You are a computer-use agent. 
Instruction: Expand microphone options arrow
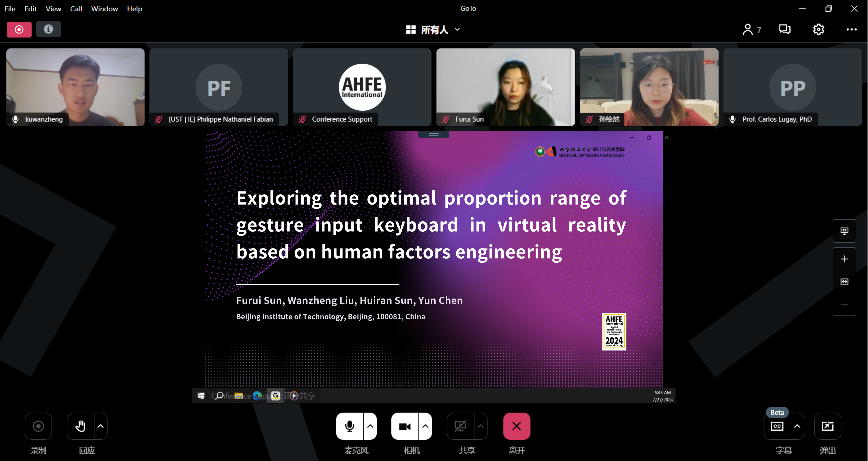(x=370, y=426)
